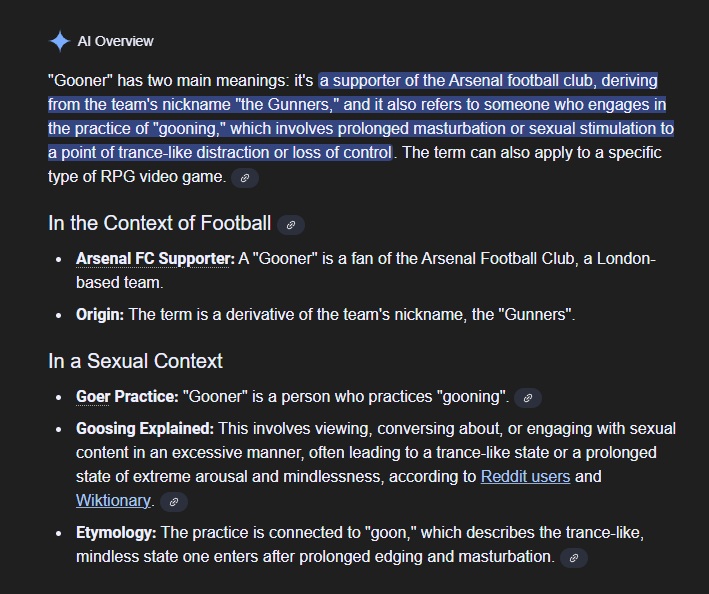Click the bold "Goosing Explained:" label

pos(145,428)
